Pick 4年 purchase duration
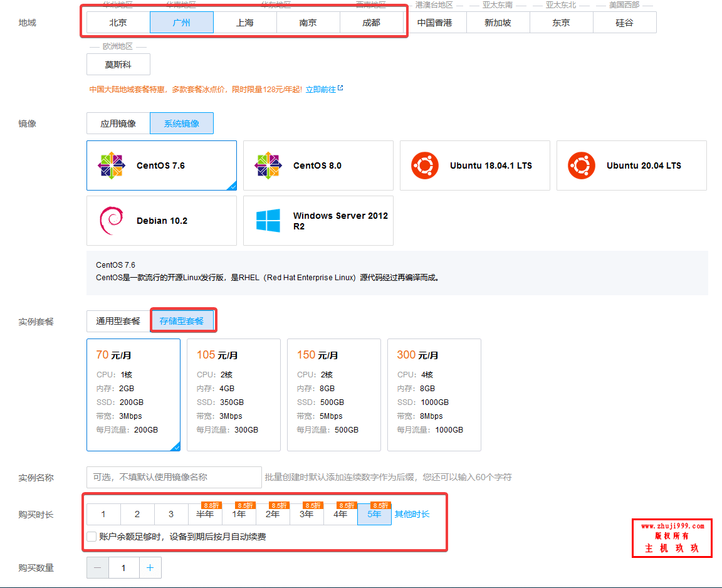Screen dimensions: 722x588 340,514
